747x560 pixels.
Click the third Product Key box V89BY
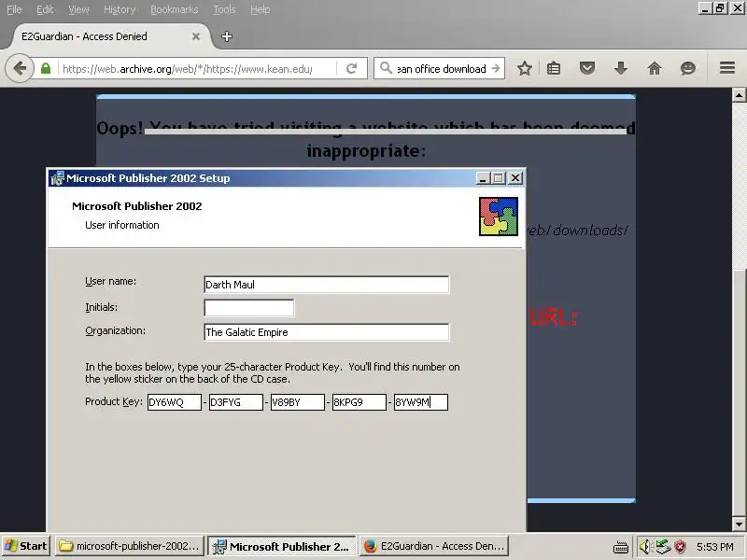(x=297, y=402)
